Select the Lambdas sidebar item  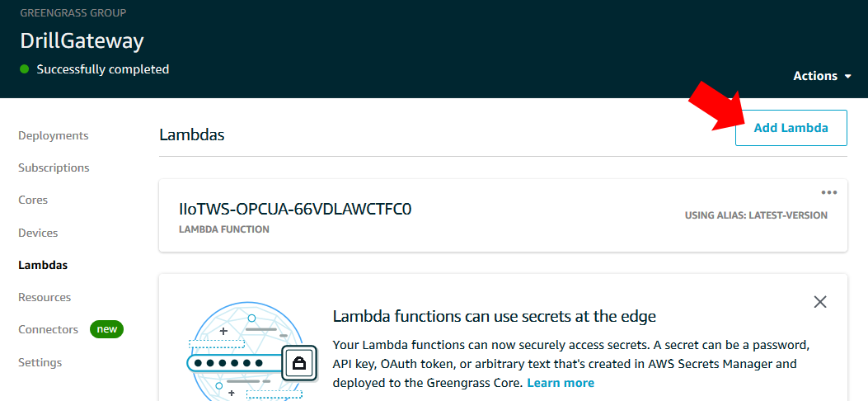[x=43, y=265]
